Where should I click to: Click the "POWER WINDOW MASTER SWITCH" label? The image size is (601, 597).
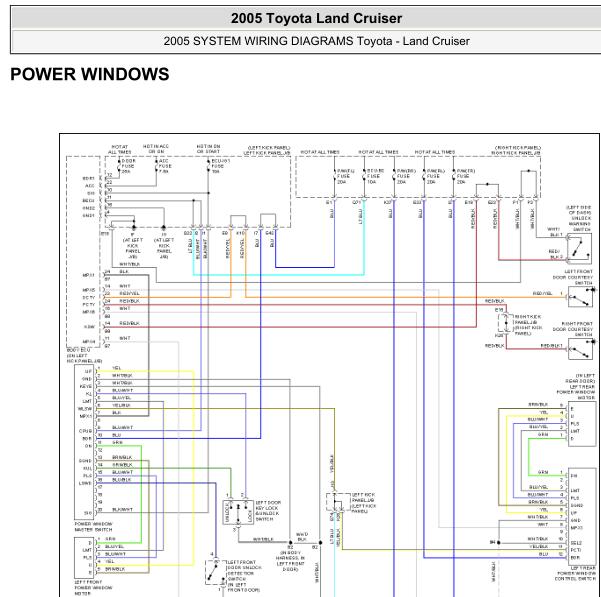[x=94, y=526]
